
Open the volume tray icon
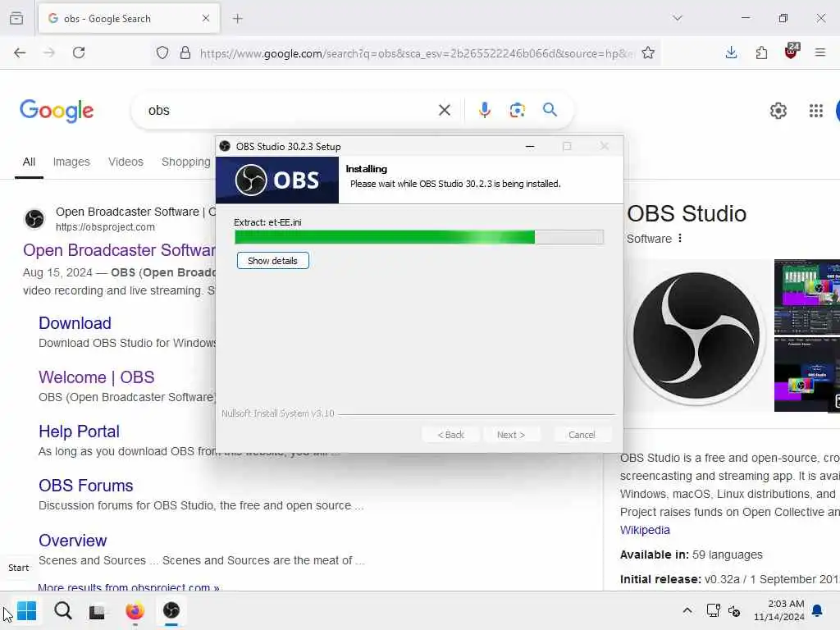734,610
